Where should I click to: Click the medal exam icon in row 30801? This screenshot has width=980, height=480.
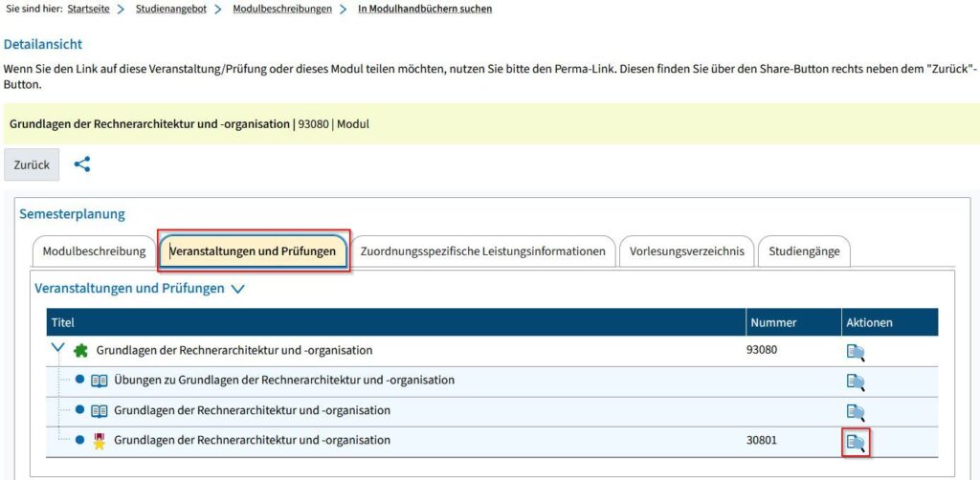click(x=100, y=441)
